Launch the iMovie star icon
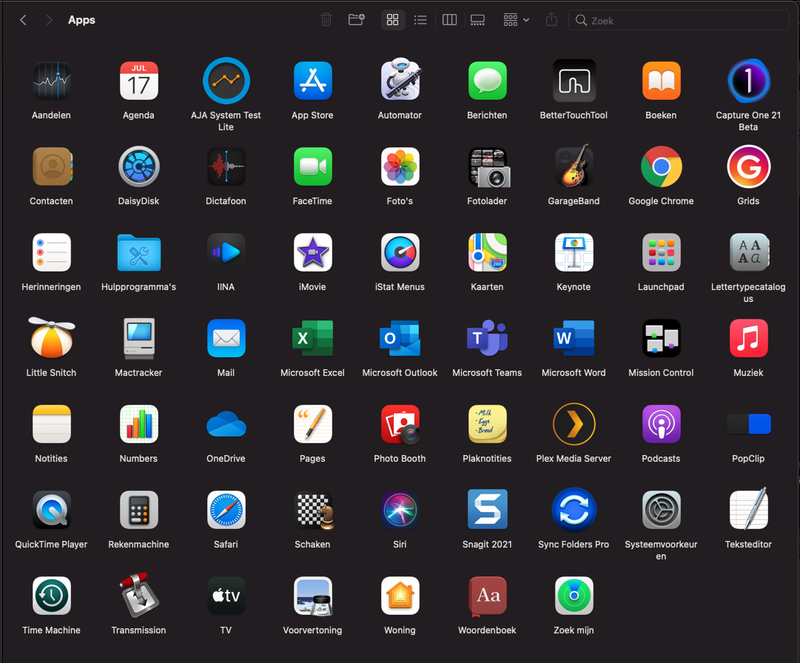Viewport: 800px width, 663px height. click(x=313, y=253)
